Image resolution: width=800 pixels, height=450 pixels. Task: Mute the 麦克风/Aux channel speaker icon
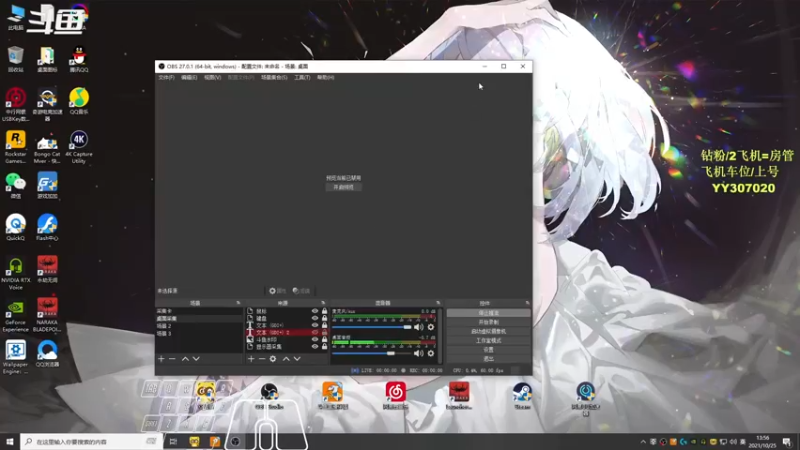tap(419, 327)
